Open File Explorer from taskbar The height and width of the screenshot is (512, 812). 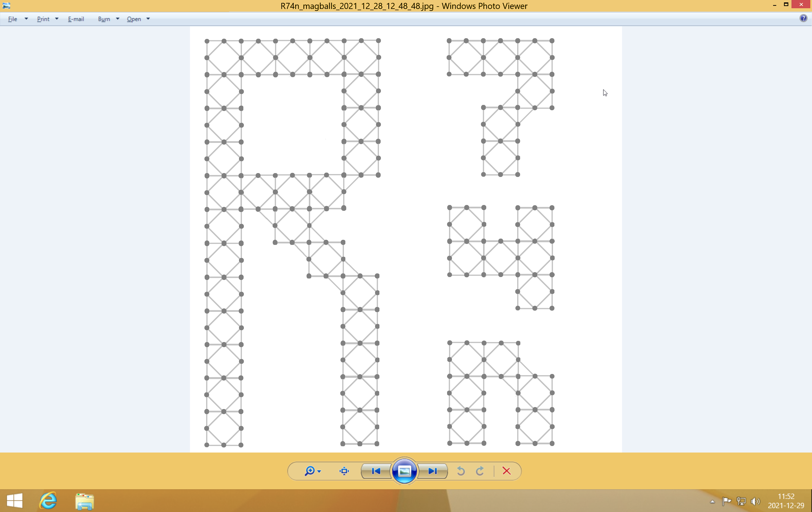(x=84, y=501)
